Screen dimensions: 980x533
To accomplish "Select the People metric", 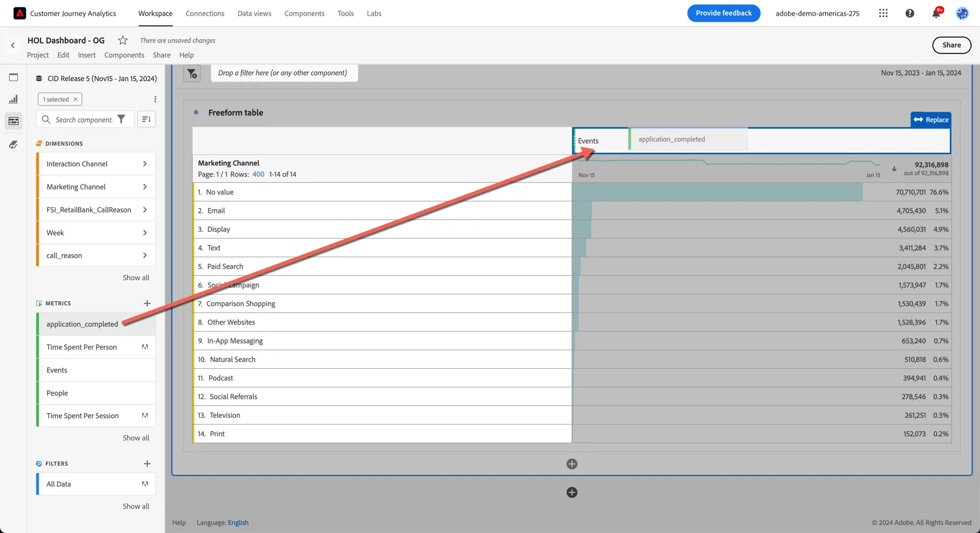I will coord(96,393).
